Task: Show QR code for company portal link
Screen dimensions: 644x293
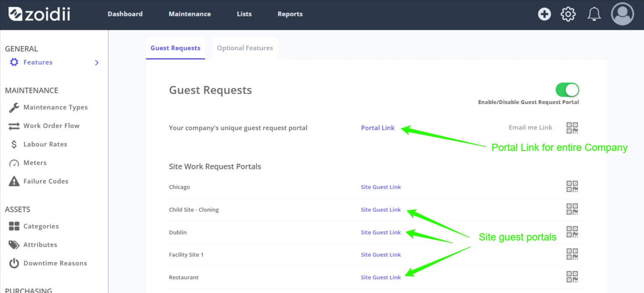Action: [572, 128]
